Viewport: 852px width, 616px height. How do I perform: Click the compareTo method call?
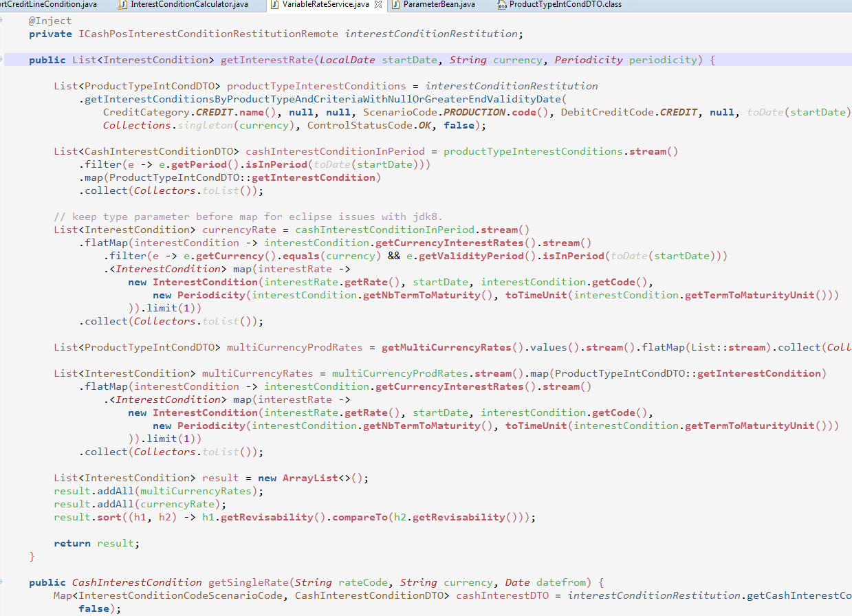(360, 517)
